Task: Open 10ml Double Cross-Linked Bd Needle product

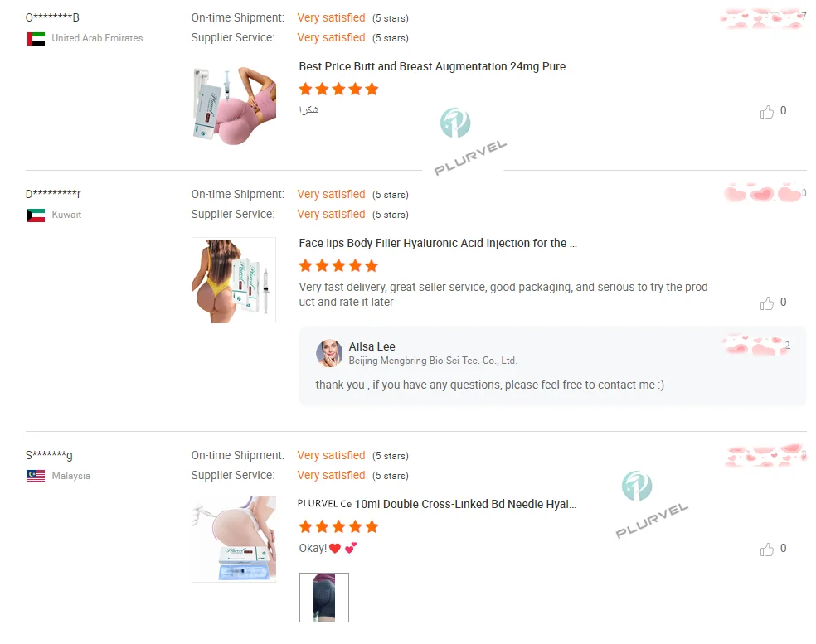Action: coord(437,504)
